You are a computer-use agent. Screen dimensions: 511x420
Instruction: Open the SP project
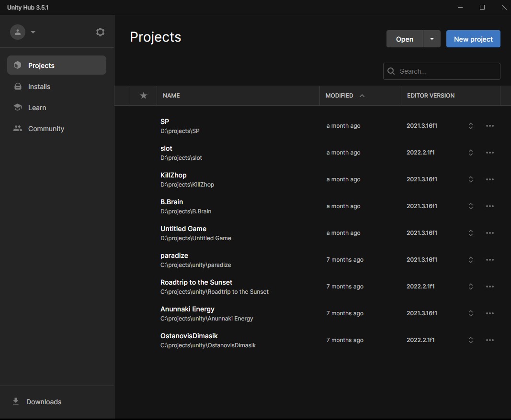165,122
